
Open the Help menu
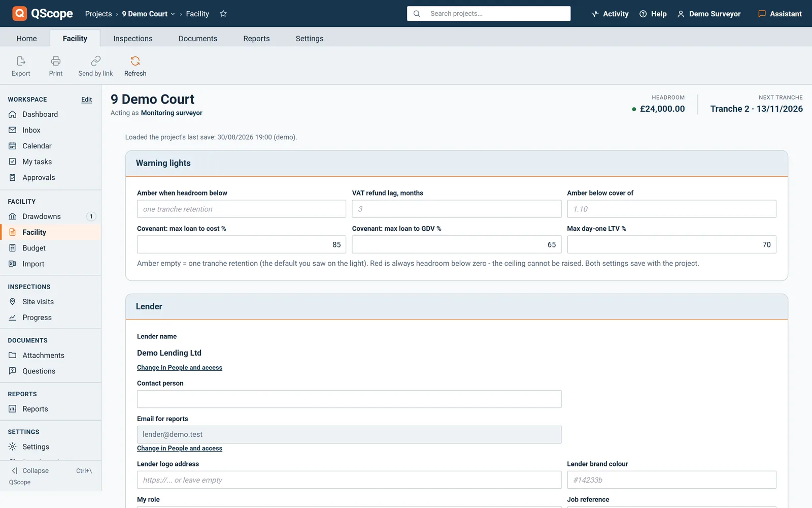click(x=653, y=14)
